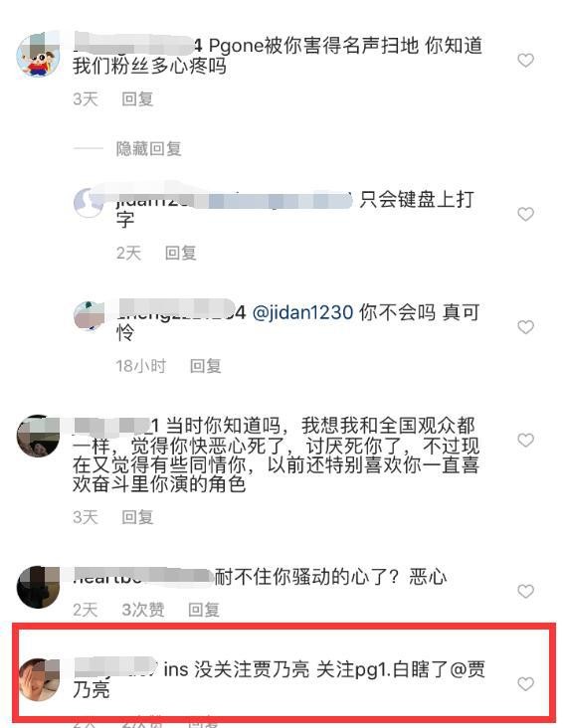Image resolution: width=563 pixels, height=728 pixels.
Task: Open avatar beside @jidan1230 reply
Action: pos(89,315)
